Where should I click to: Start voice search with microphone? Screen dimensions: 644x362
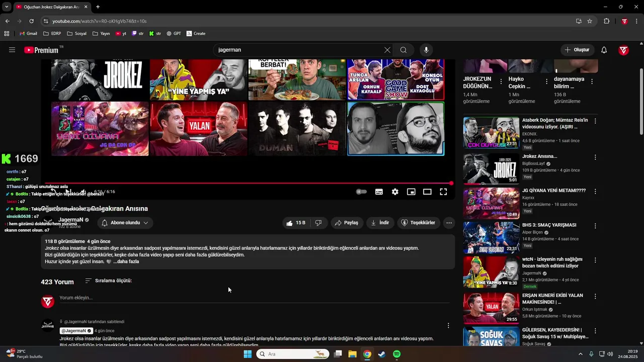tap(426, 50)
